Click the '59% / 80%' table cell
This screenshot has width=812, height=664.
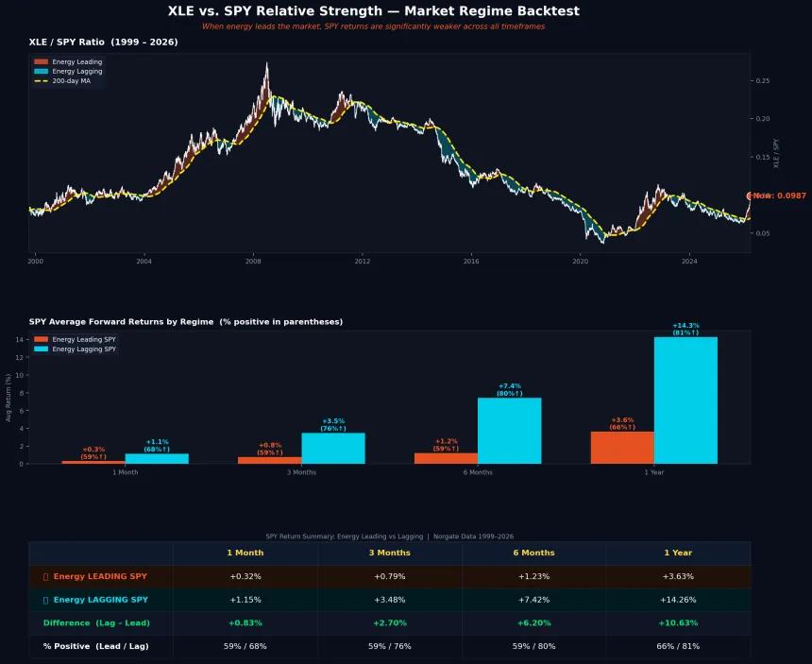[x=533, y=646]
